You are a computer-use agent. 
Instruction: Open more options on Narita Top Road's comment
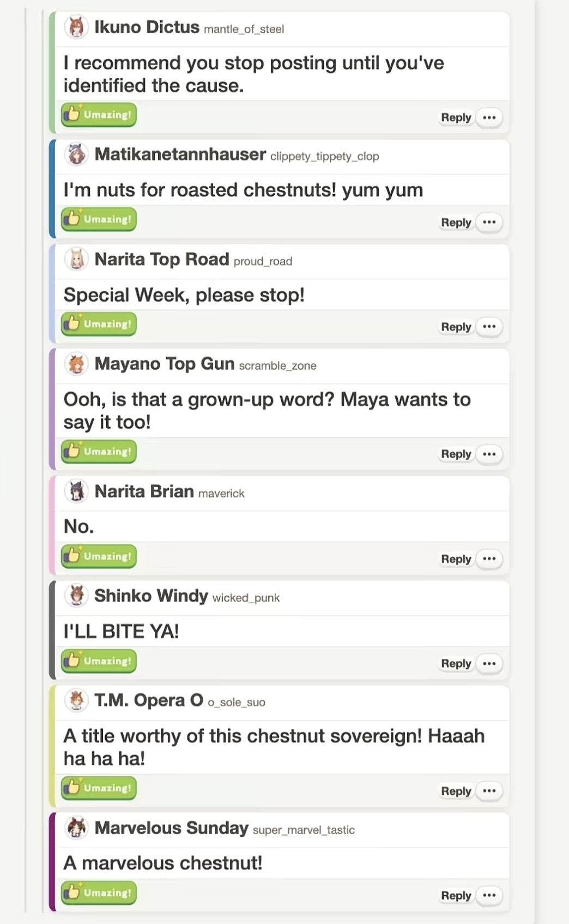tap(489, 327)
